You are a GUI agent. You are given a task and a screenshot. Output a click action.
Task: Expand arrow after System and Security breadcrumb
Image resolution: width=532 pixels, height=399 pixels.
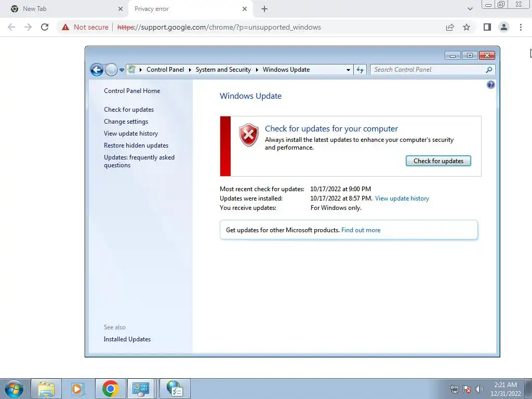click(x=257, y=70)
